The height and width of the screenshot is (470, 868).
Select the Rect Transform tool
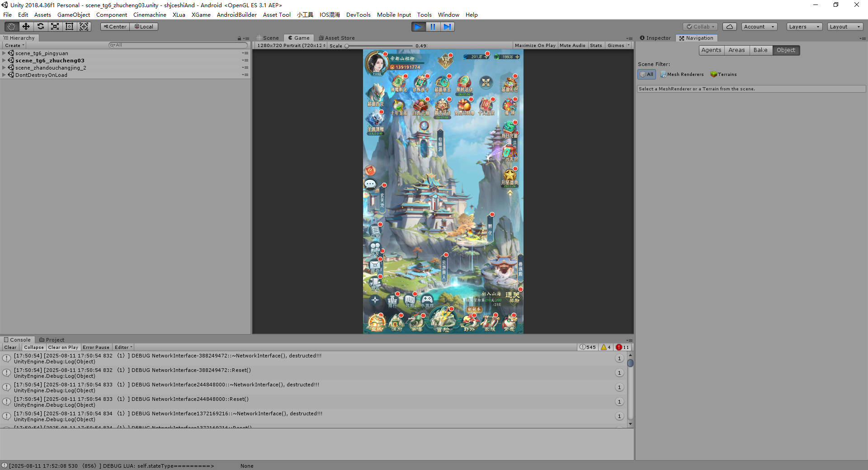click(69, 27)
